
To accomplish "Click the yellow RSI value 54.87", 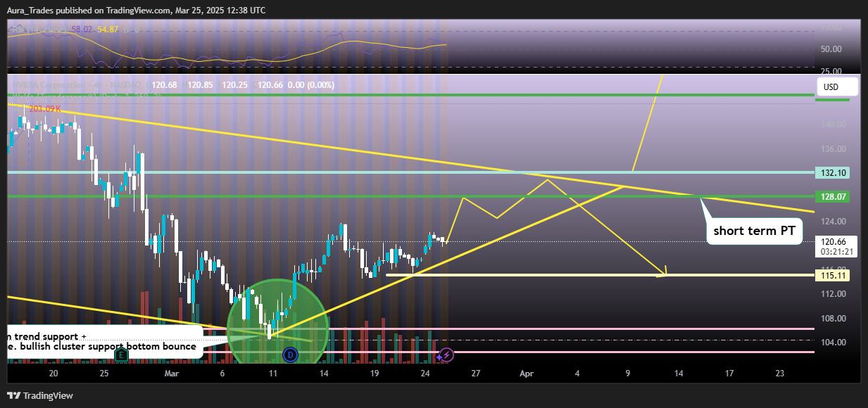I will coord(108,29).
